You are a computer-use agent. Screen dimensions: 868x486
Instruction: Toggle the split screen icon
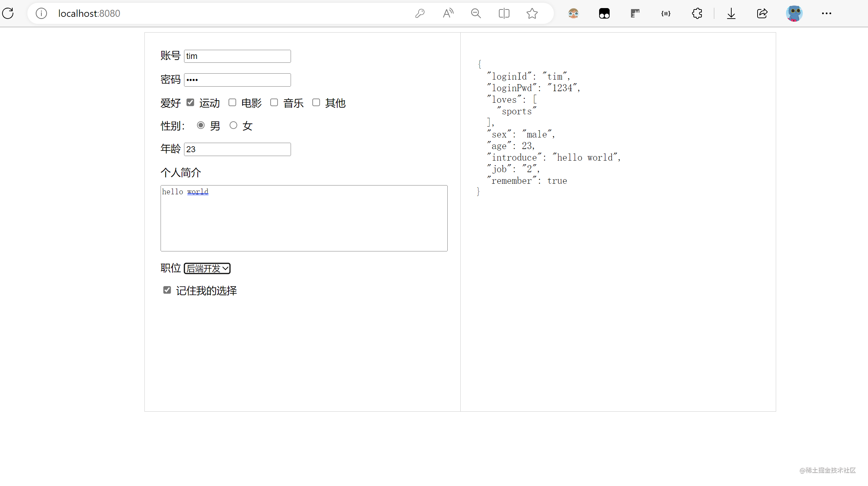click(x=504, y=13)
